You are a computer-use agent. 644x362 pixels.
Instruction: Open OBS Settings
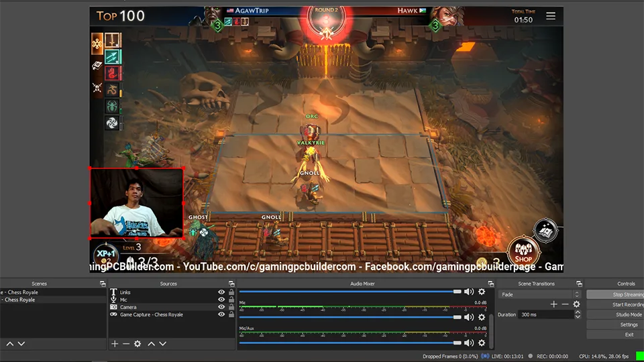point(615,324)
